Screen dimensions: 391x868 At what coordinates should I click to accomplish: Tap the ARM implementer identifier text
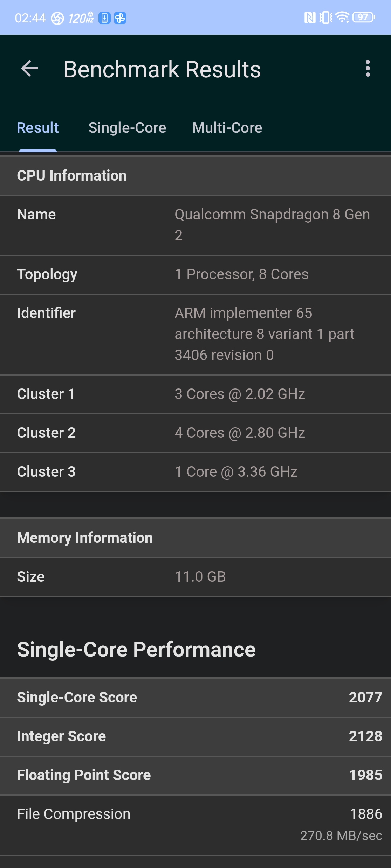click(x=265, y=334)
